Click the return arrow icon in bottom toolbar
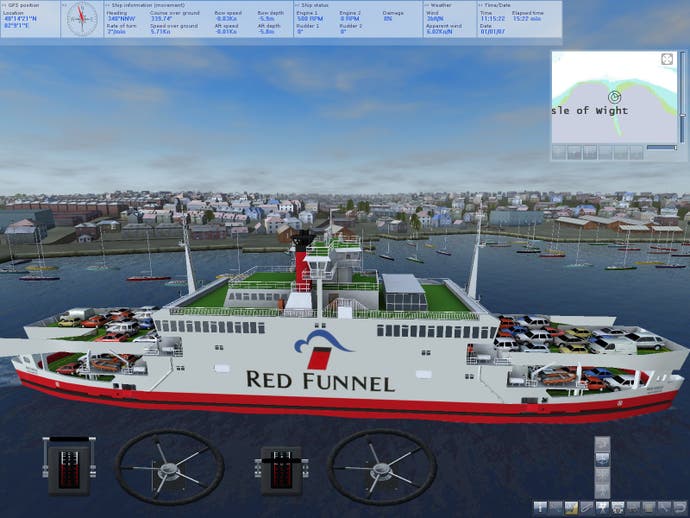The width and height of the screenshot is (690, 518). tap(680, 507)
